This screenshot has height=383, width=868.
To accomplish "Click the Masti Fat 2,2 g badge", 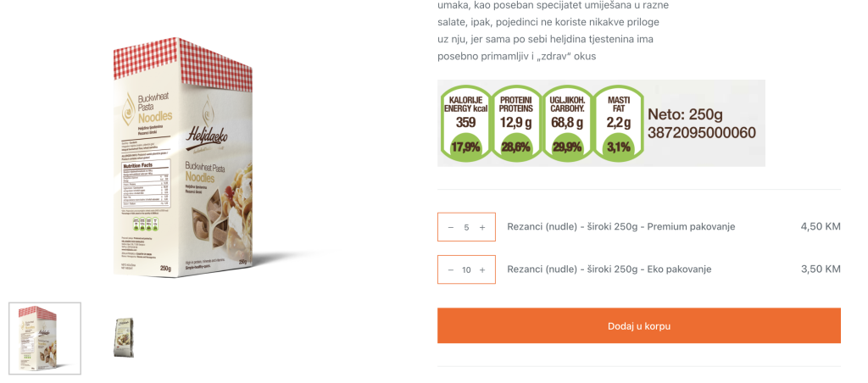I will [x=618, y=123].
